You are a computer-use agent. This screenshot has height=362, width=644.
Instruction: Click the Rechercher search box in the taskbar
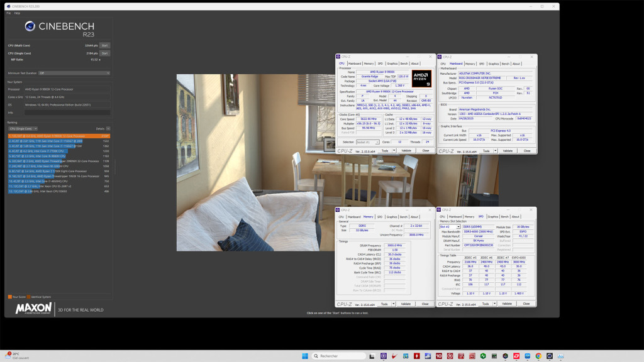339,356
